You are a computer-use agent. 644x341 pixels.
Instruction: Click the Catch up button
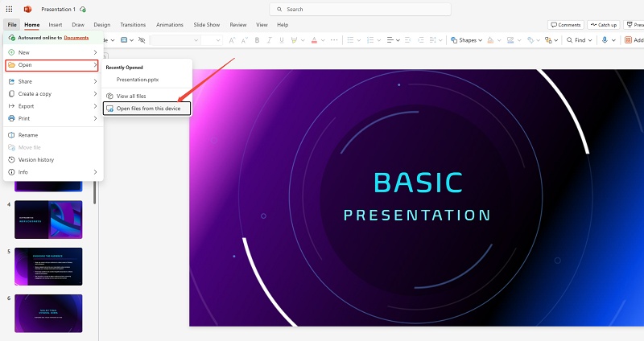point(603,25)
